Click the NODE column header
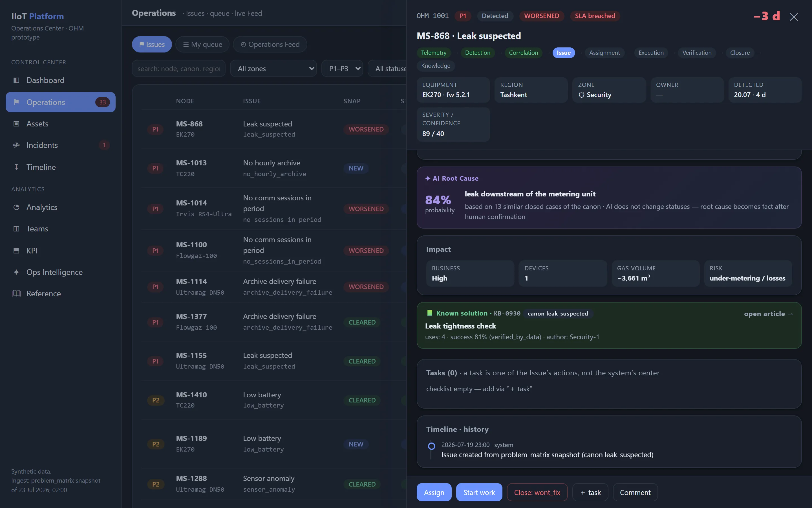 pyautogui.click(x=185, y=101)
